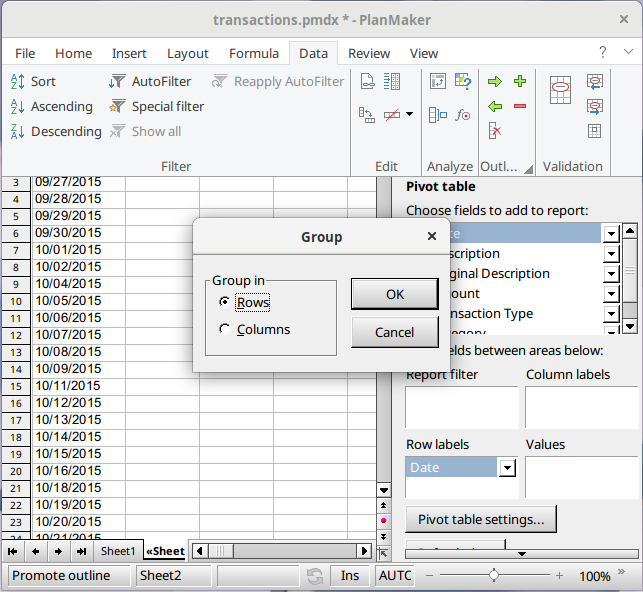Click the clear outline red X icon
This screenshot has height=592, width=643.
tap(494, 130)
